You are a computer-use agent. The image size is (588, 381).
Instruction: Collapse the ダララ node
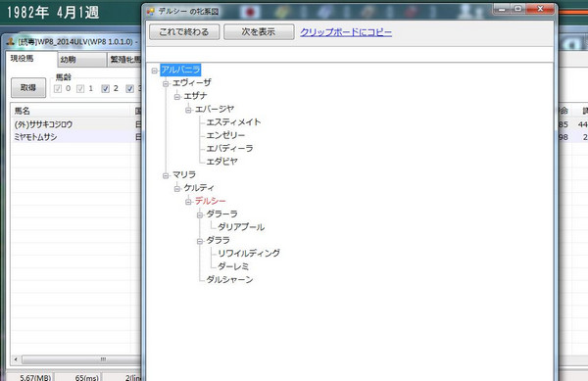coord(200,241)
